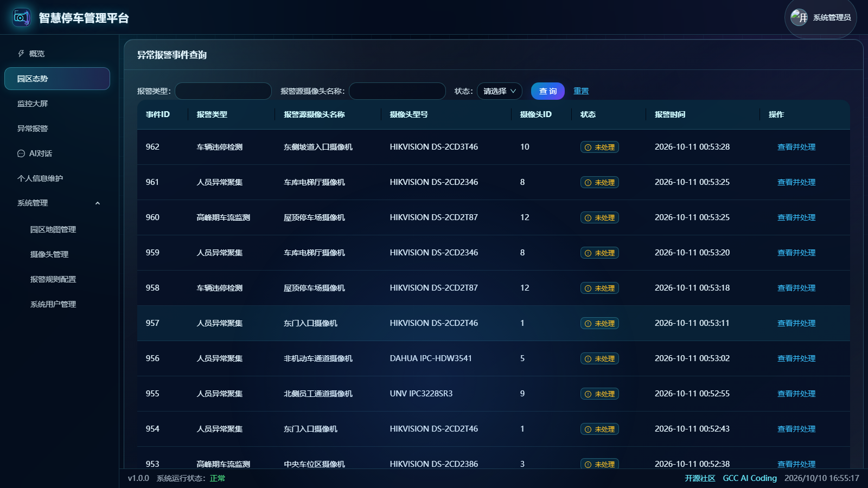This screenshot has height=488, width=868.
Task: Click 查看并处理 for event 954
Action: [796, 429]
